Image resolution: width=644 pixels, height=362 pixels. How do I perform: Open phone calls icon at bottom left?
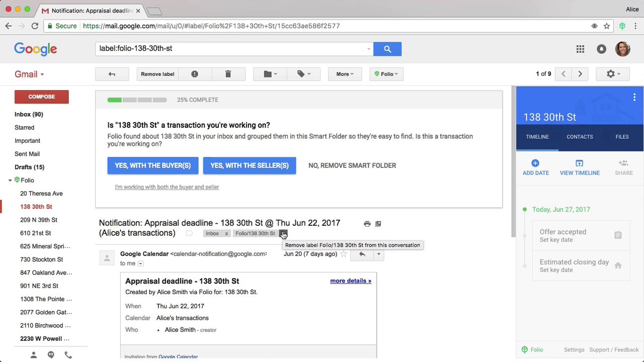(x=68, y=355)
